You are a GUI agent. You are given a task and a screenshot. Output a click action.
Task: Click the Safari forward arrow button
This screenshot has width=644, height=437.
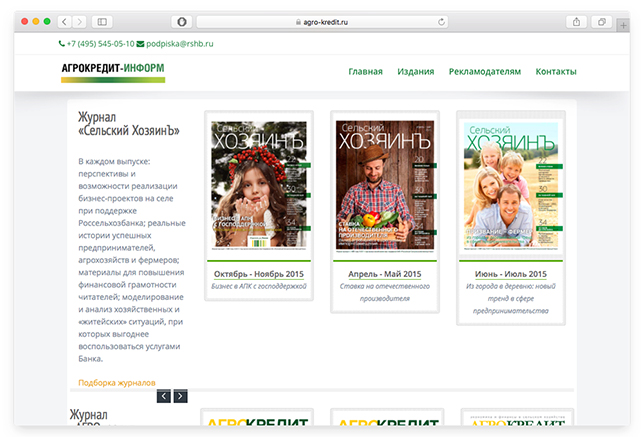(80, 22)
